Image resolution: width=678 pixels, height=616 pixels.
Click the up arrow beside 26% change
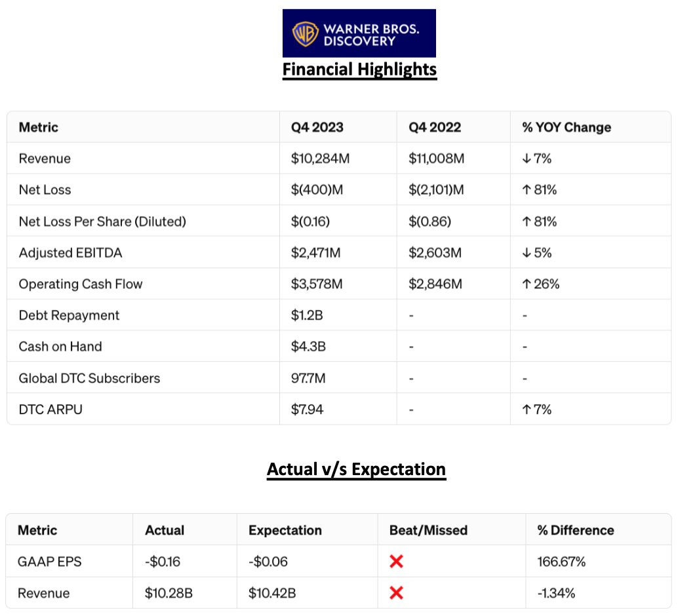[527, 284]
